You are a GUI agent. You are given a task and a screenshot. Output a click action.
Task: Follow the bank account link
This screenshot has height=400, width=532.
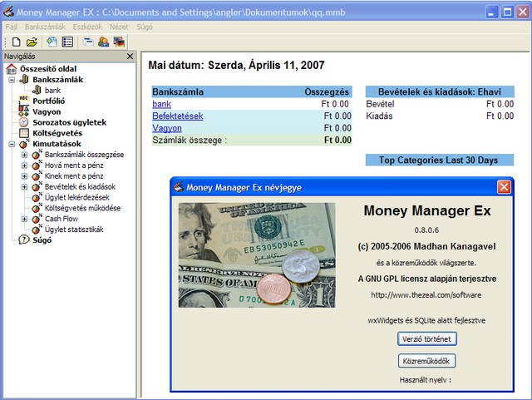coord(161,104)
